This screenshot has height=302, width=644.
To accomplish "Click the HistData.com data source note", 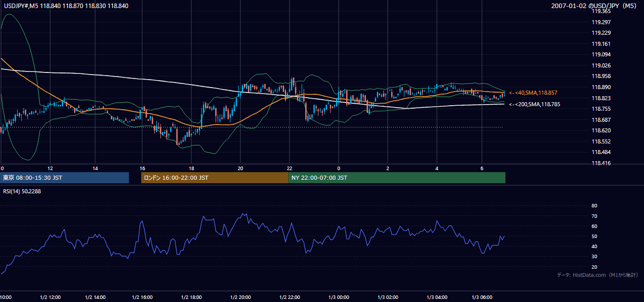I will coord(598,275).
